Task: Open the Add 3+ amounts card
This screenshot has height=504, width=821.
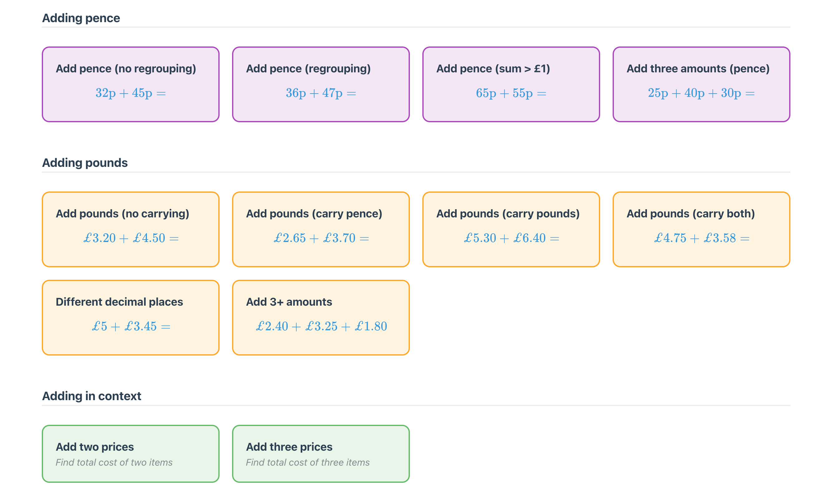Action: point(320,317)
